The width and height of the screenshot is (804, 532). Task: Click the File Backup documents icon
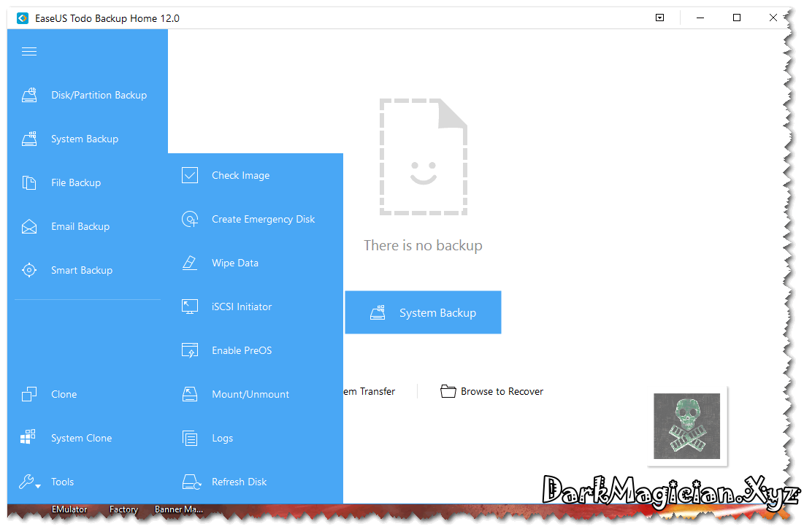[x=29, y=182]
